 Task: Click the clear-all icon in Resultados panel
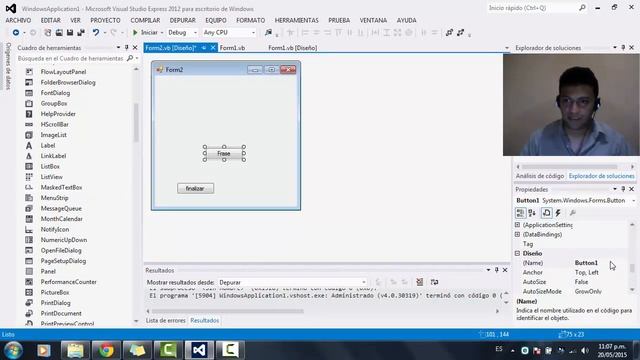point(419,282)
